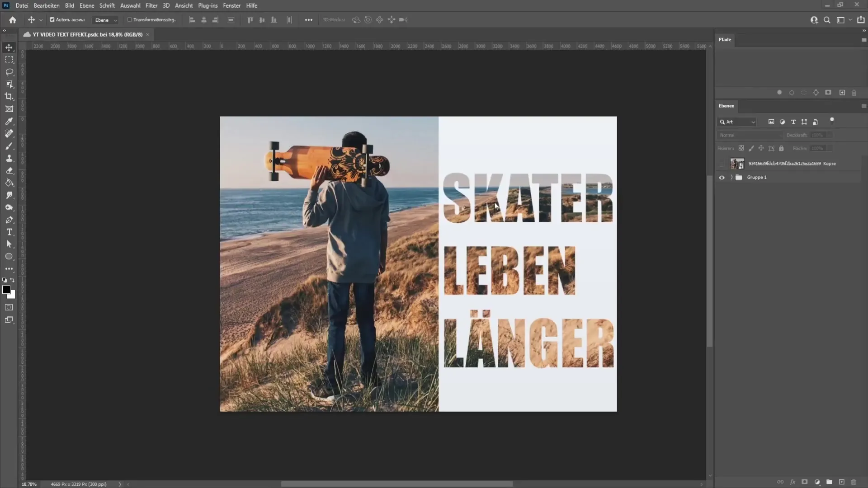Select the Brush tool

pos(9,146)
